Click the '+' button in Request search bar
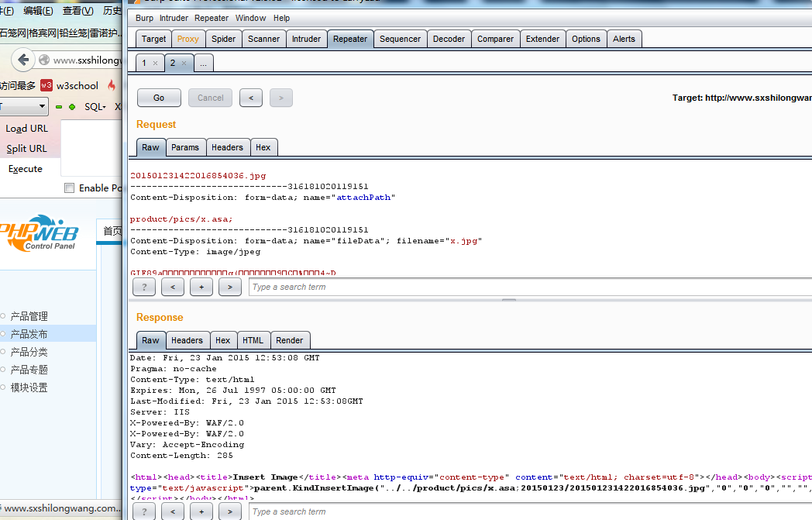812x520 pixels. [x=201, y=287]
